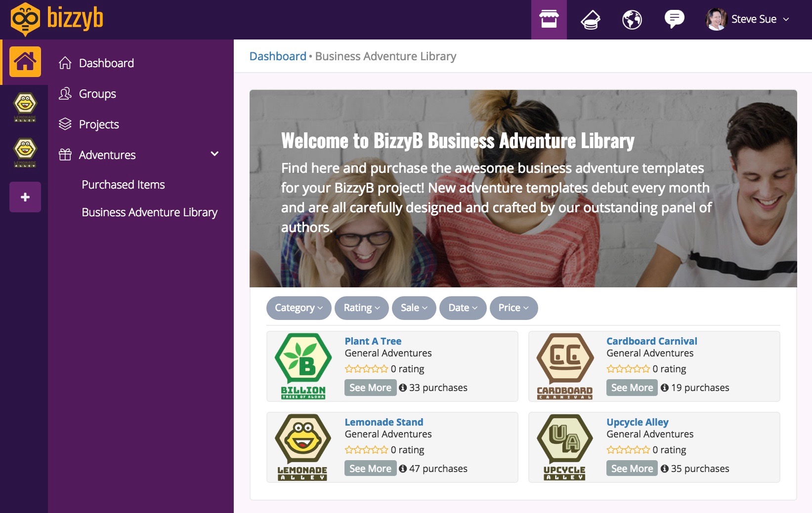
Task: Open the Plant A Tree adventure title
Action: click(x=373, y=341)
